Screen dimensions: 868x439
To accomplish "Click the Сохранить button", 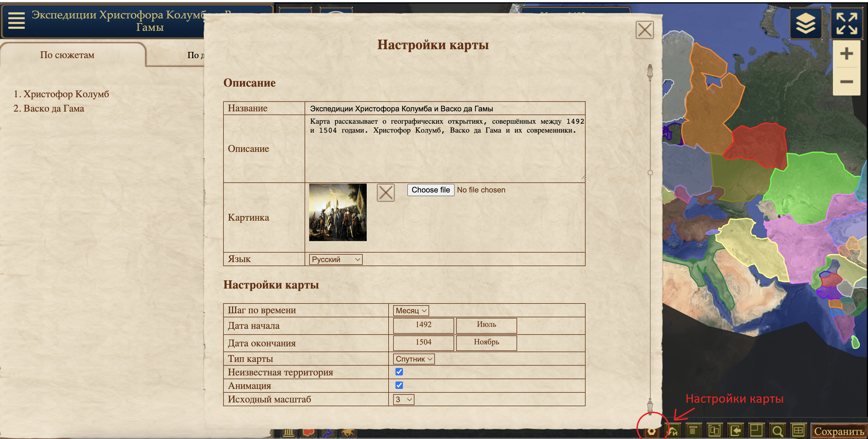I will click(x=839, y=431).
